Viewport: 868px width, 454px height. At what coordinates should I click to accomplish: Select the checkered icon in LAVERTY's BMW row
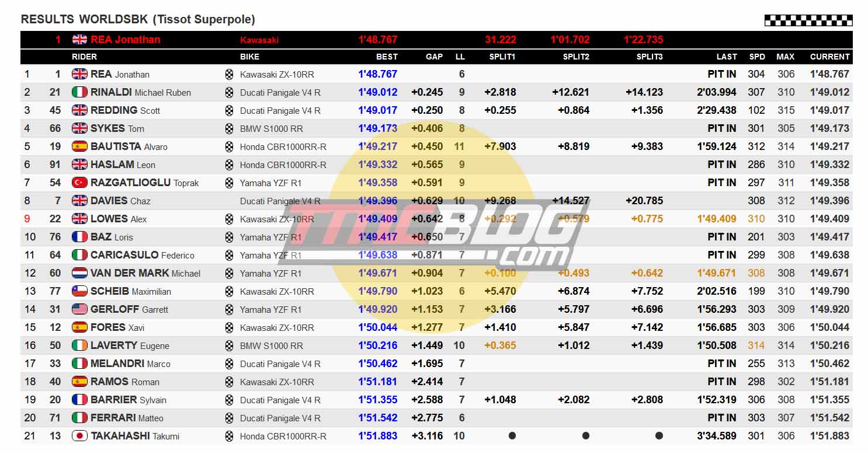pyautogui.click(x=229, y=345)
